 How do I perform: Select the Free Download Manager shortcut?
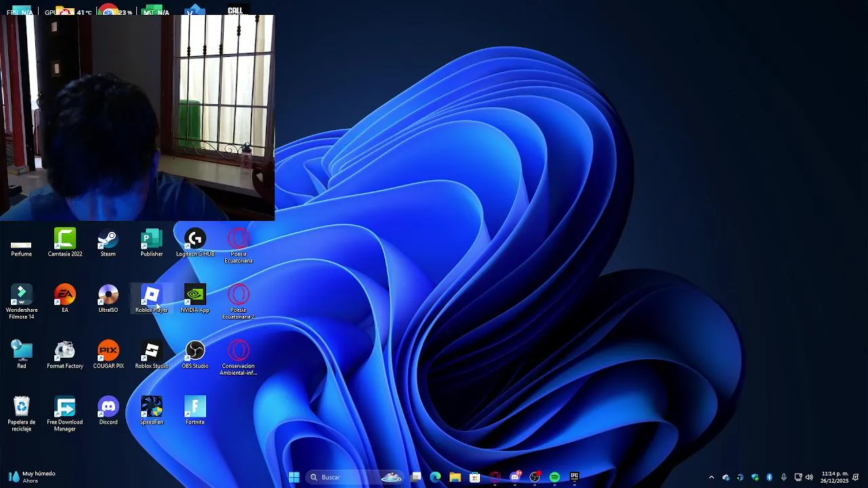pos(65,414)
